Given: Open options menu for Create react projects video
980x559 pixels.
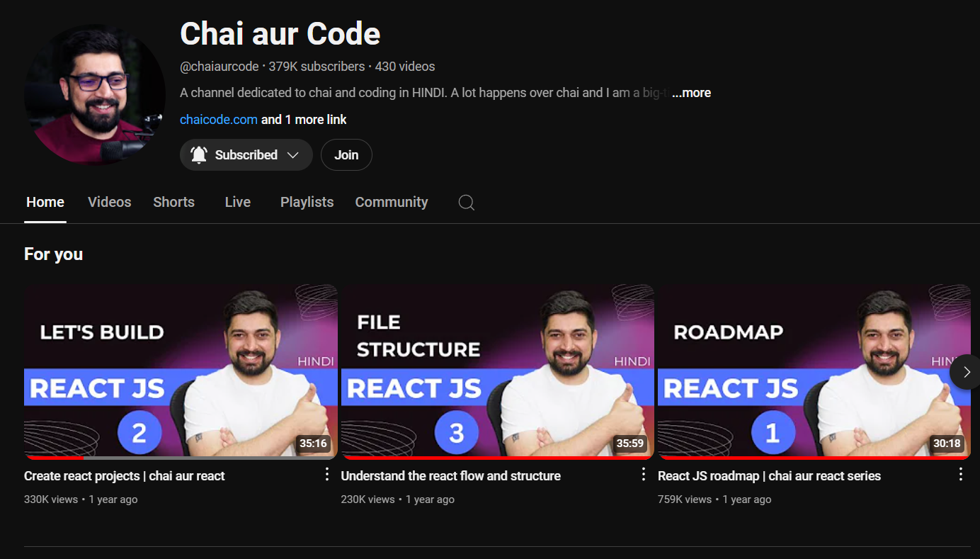Looking at the screenshot, I should point(326,475).
